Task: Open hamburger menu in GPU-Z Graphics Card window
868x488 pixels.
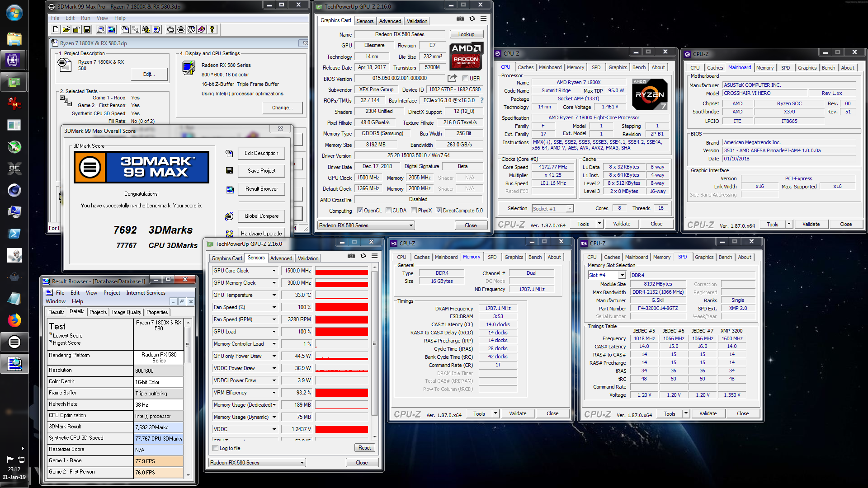Action: click(483, 19)
